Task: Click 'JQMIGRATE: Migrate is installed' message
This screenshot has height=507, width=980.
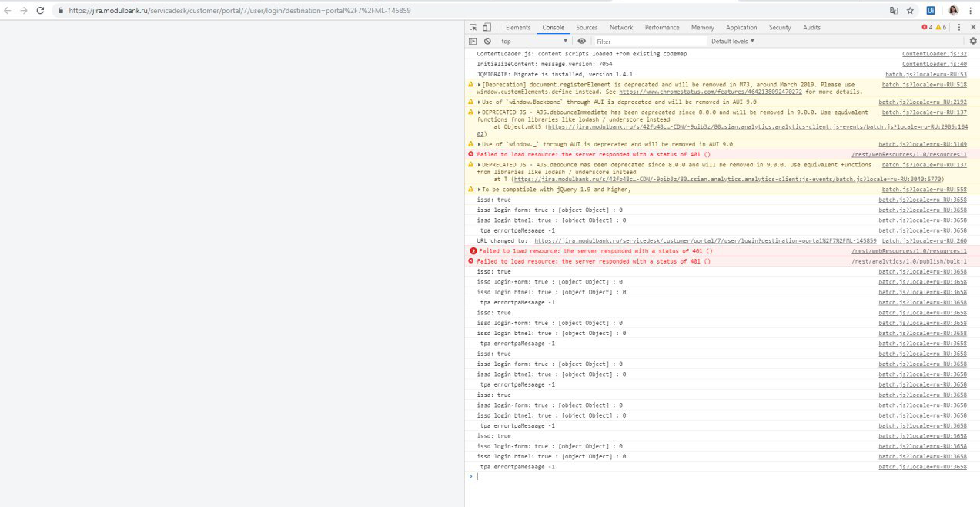Action: click(x=554, y=75)
